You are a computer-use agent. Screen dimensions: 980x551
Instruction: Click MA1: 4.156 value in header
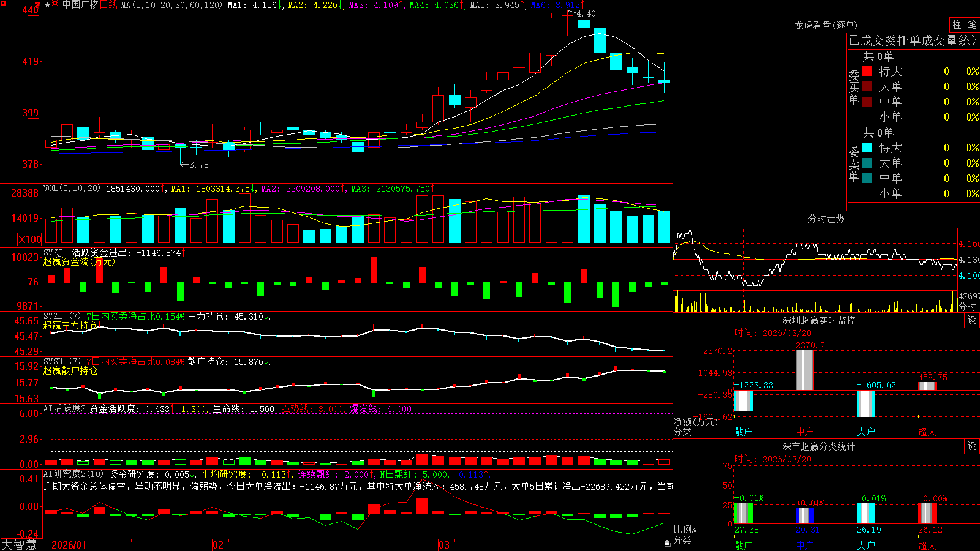tap(255, 5)
